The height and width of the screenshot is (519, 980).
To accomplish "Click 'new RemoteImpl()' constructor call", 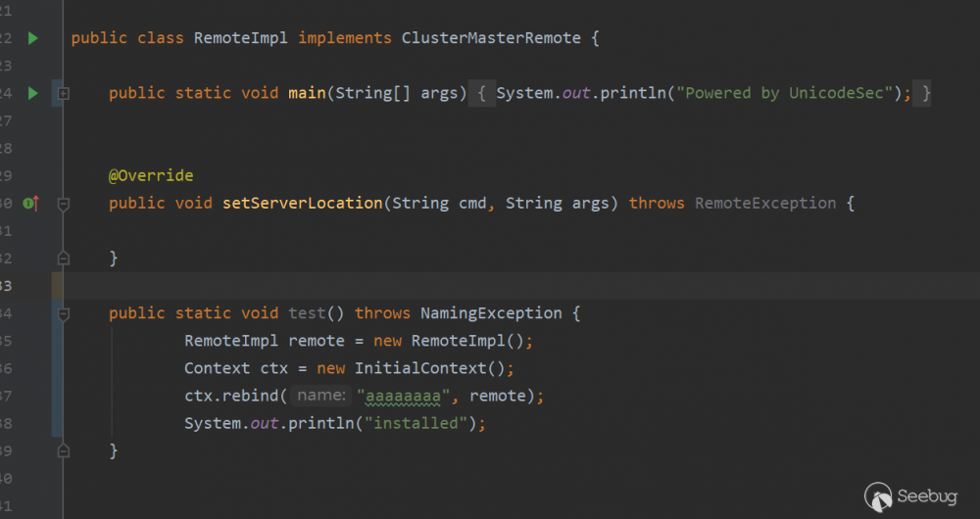I will pos(448,341).
